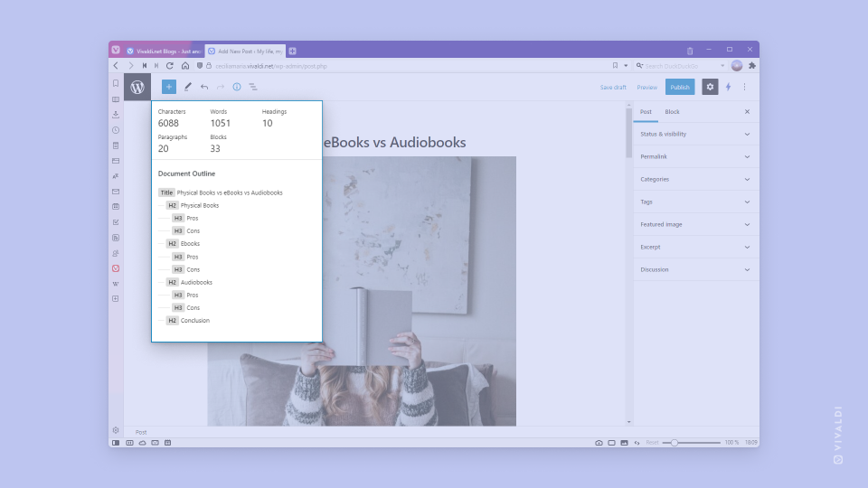
Task: Jump to Physical Books H2 heading
Action: (193, 205)
